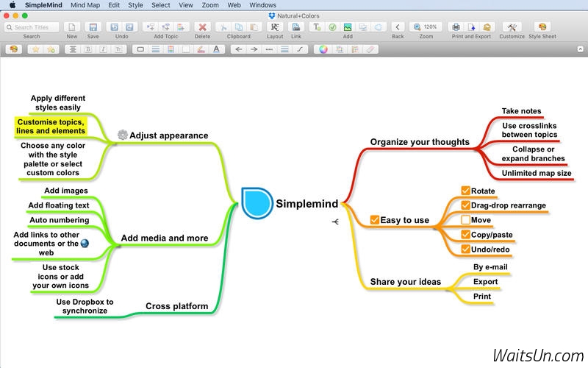Delete the selected topic with the red X
This screenshot has width=588, height=368.
pos(203,27)
